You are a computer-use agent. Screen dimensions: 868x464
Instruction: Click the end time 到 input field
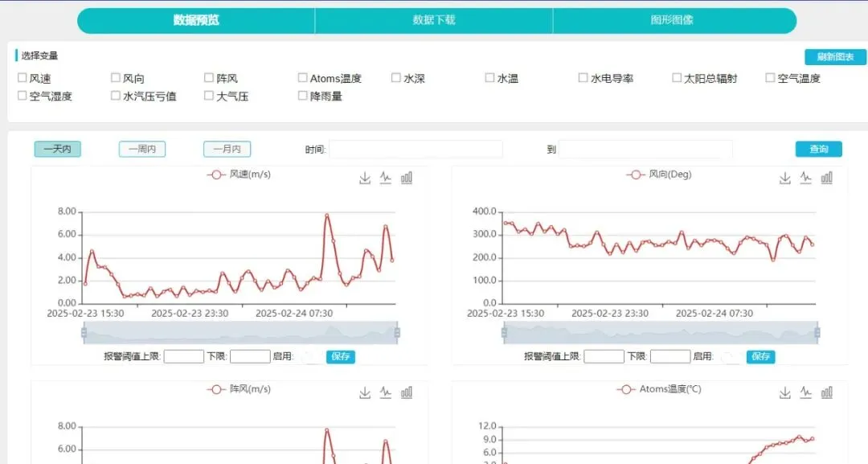pyautogui.click(x=645, y=149)
